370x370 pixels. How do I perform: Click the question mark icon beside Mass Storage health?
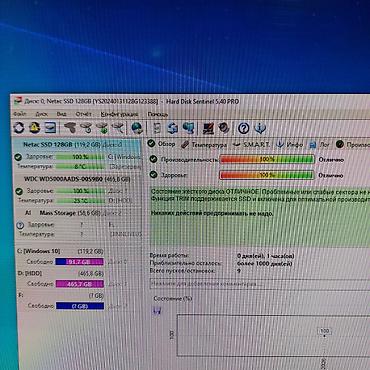pyautogui.click(x=20, y=225)
